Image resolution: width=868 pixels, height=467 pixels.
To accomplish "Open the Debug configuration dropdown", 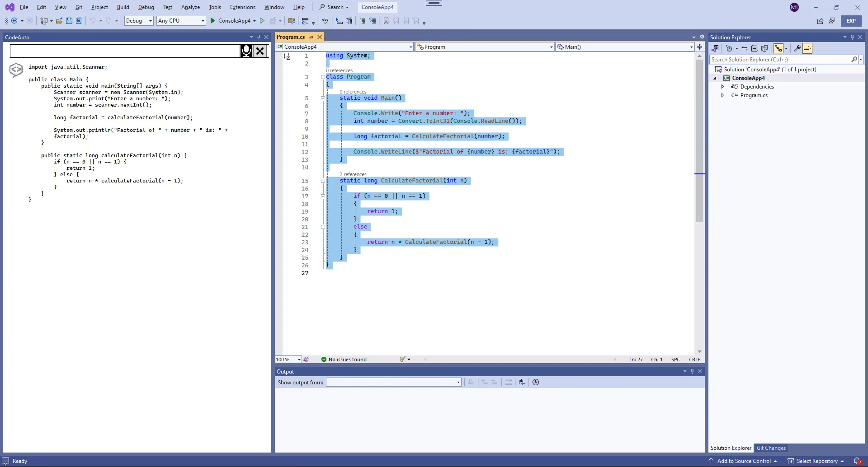I will pos(139,21).
